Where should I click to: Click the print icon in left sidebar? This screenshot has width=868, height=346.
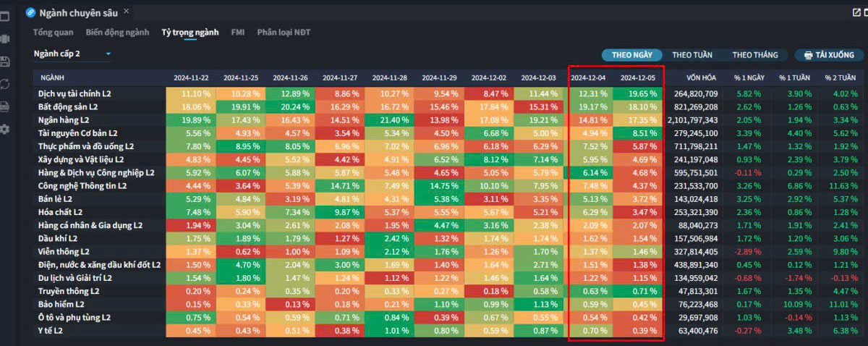5,106
